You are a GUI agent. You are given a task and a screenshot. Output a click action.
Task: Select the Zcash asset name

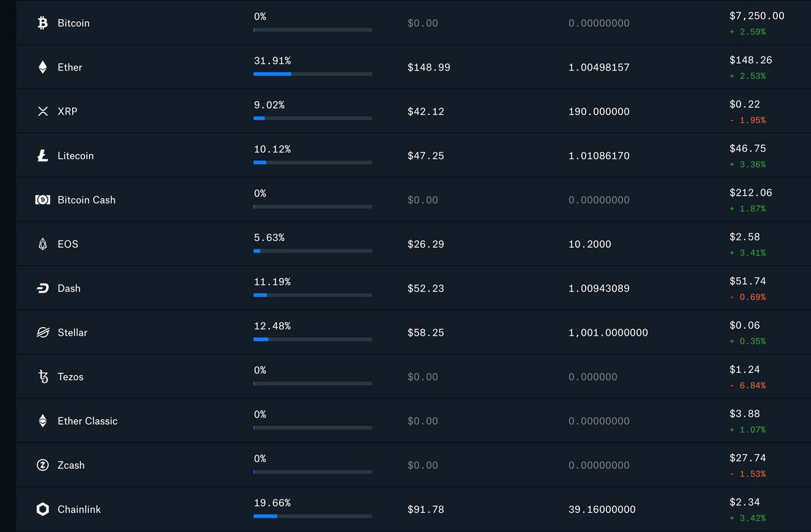coord(71,466)
